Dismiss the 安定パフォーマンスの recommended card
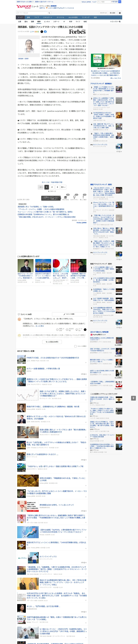This screenshot has width=138, height=644. coord(33,282)
